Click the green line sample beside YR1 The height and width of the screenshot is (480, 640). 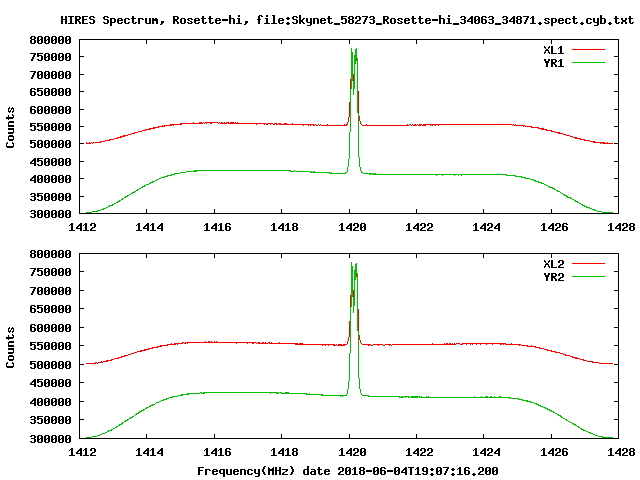tap(588, 63)
